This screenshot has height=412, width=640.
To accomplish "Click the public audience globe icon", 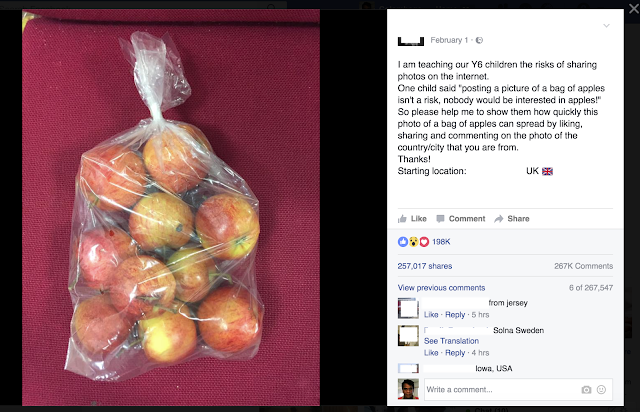I will (480, 40).
